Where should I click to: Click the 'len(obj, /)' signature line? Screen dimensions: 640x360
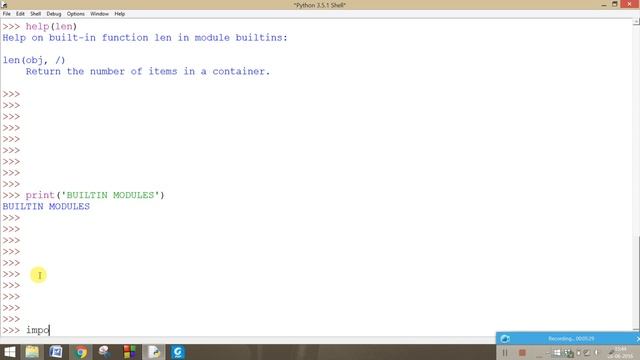34,60
